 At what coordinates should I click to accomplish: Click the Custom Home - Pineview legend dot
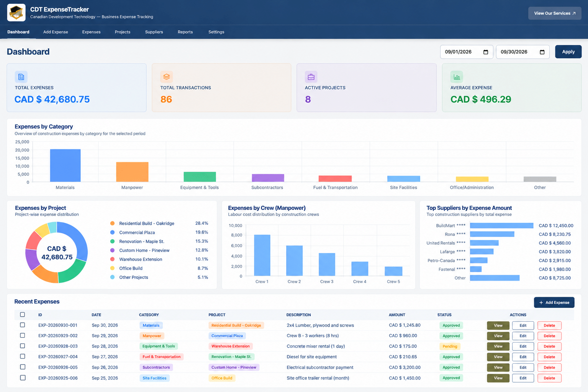click(112, 250)
